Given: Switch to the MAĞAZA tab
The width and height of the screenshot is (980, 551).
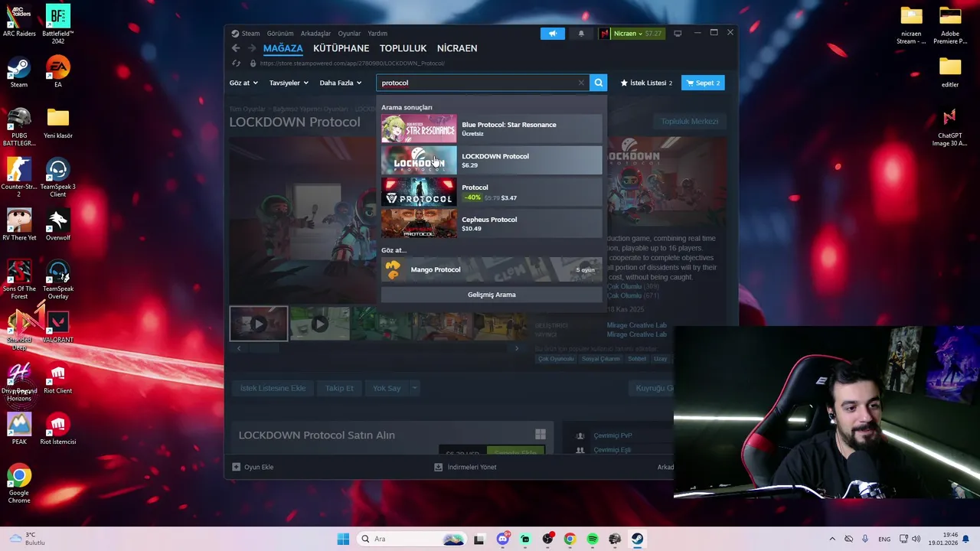Looking at the screenshot, I should [283, 48].
